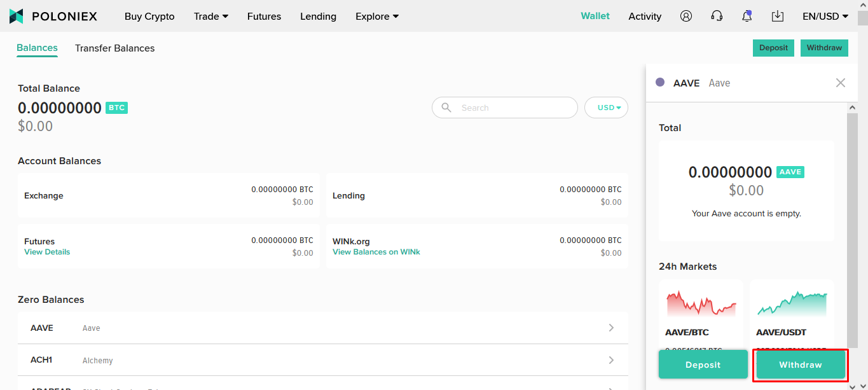The image size is (868, 390).
Task: Open the support headset icon
Action: tap(717, 16)
